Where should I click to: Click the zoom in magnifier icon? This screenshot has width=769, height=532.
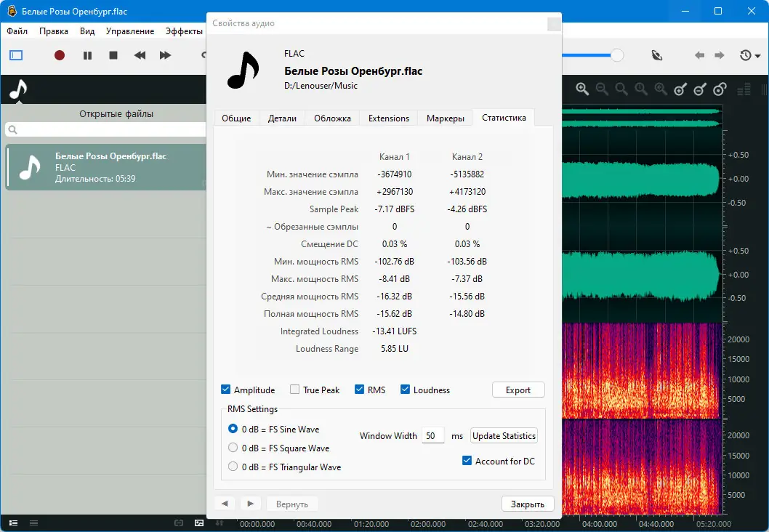click(582, 89)
